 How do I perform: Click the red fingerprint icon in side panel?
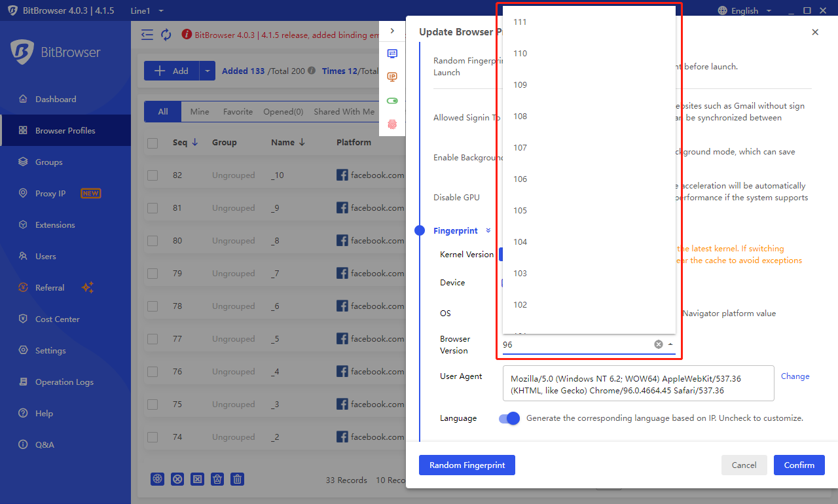pos(392,124)
